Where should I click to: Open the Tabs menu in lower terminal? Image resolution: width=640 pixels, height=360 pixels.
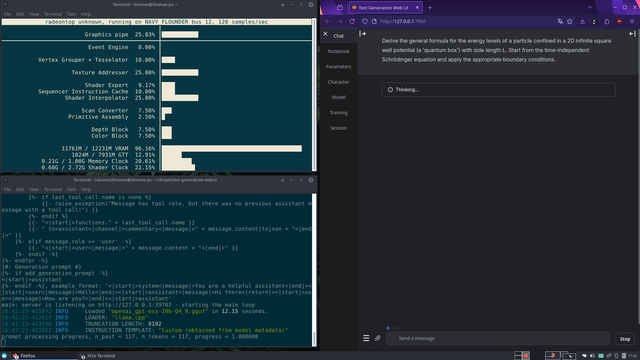click(71, 189)
